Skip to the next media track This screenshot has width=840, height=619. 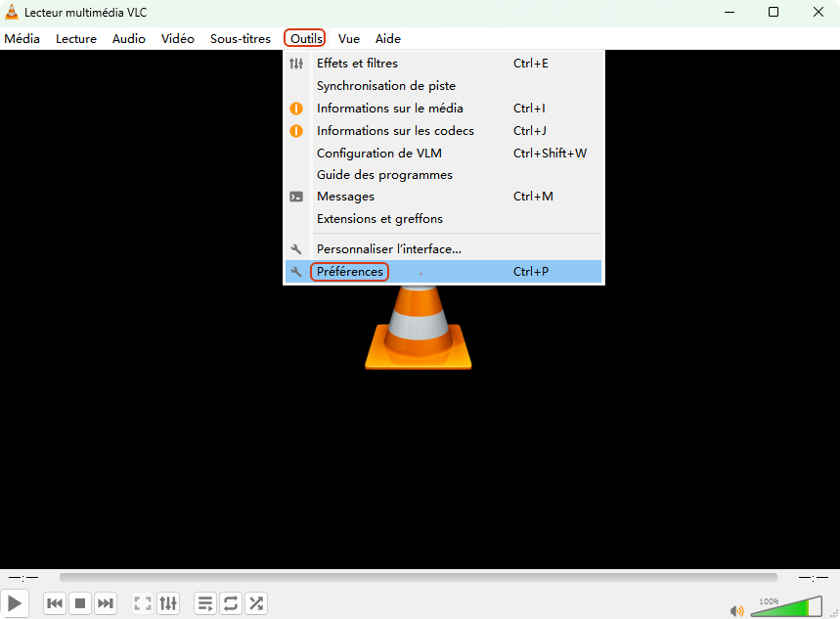(106, 603)
